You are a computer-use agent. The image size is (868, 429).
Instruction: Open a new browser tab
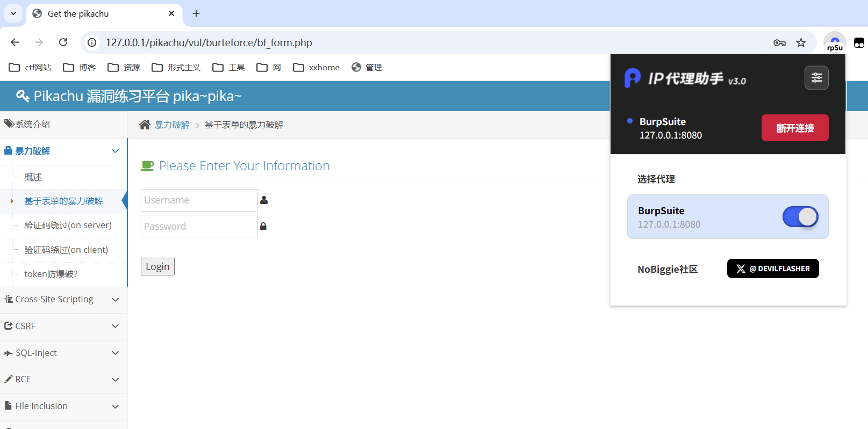[196, 13]
